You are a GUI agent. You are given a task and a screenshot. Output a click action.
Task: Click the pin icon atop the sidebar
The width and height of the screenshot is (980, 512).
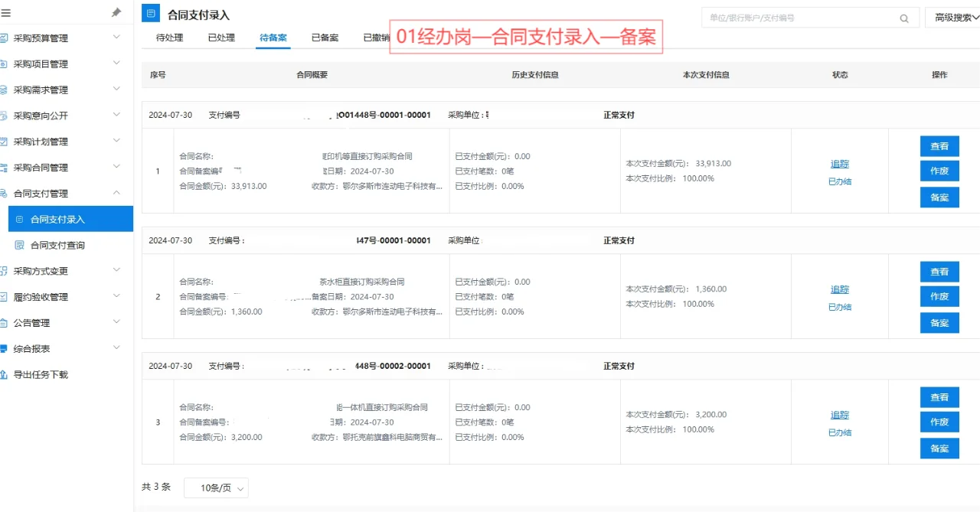click(116, 11)
